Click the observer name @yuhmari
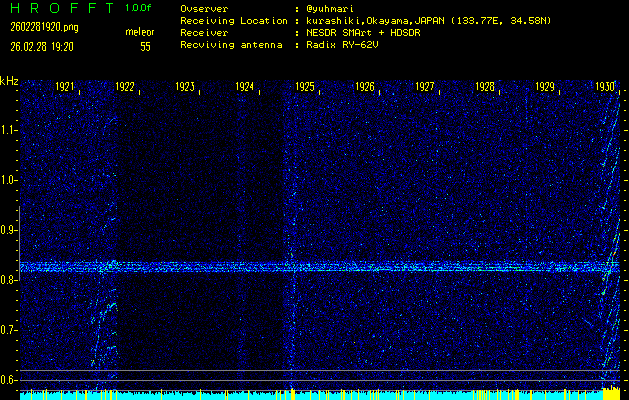Viewport: 629px width, 400px height. point(330,9)
